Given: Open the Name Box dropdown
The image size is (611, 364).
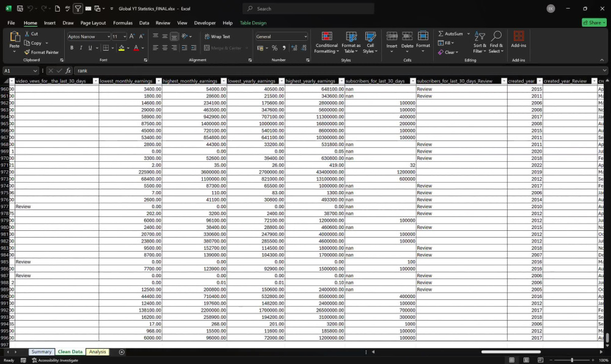Looking at the screenshot, I should 35,71.
